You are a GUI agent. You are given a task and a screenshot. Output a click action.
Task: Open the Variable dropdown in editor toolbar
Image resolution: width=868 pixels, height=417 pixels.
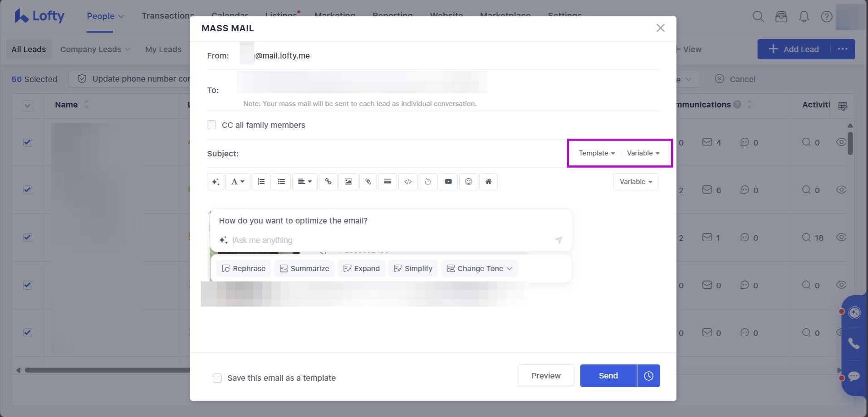click(635, 182)
